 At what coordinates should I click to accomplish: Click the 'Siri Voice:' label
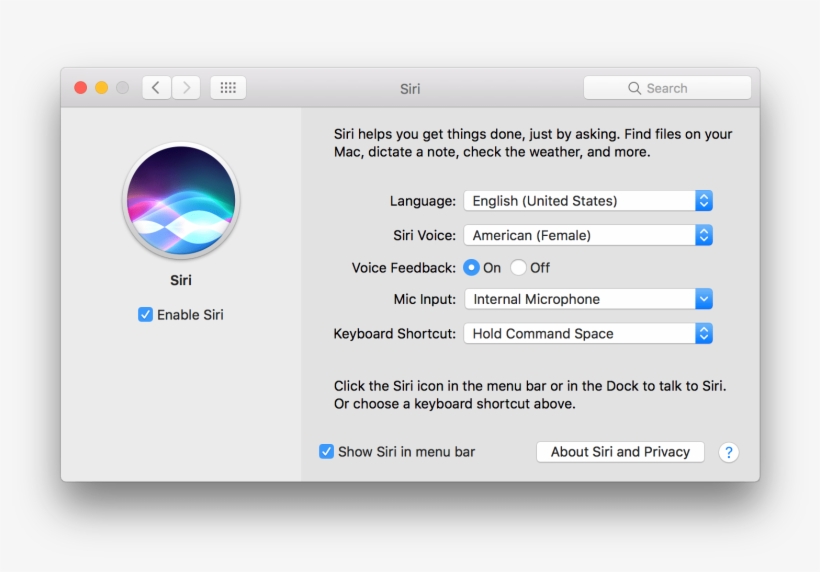coord(425,235)
